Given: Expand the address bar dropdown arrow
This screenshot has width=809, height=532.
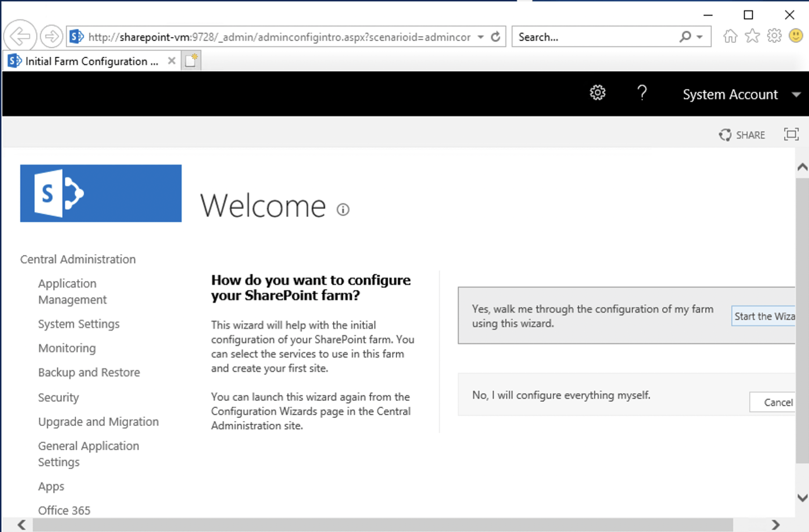Looking at the screenshot, I should pyautogui.click(x=481, y=37).
